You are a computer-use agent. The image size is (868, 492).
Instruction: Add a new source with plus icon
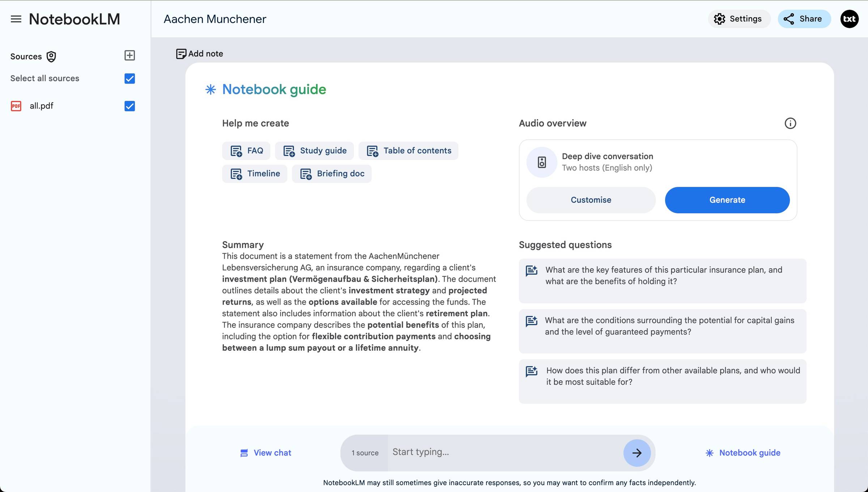[129, 55]
